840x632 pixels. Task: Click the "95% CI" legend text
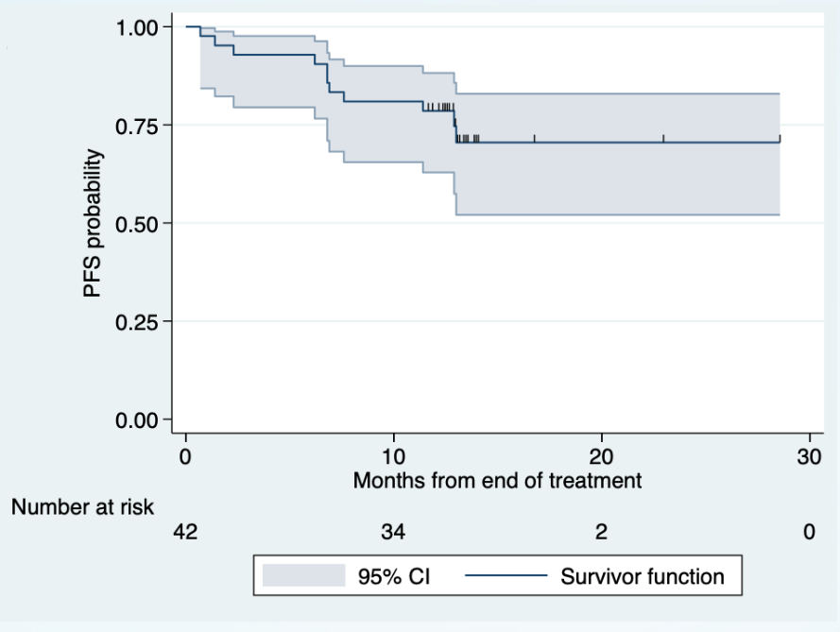(x=392, y=575)
